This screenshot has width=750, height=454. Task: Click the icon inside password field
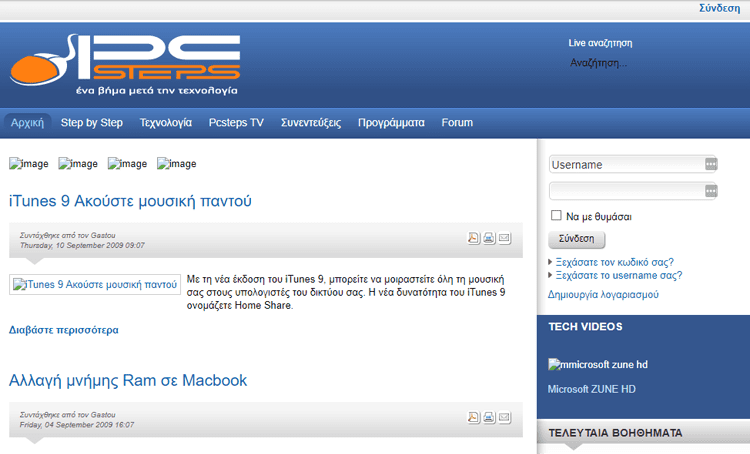click(x=711, y=191)
